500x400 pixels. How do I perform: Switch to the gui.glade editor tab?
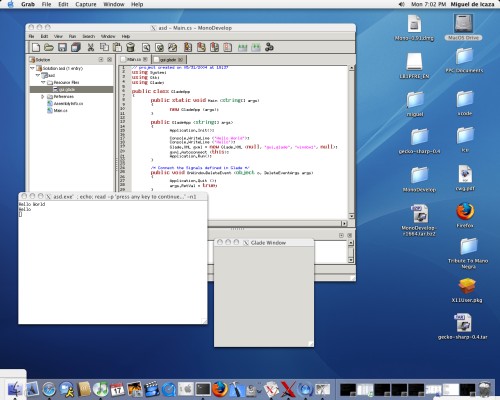(x=169, y=60)
